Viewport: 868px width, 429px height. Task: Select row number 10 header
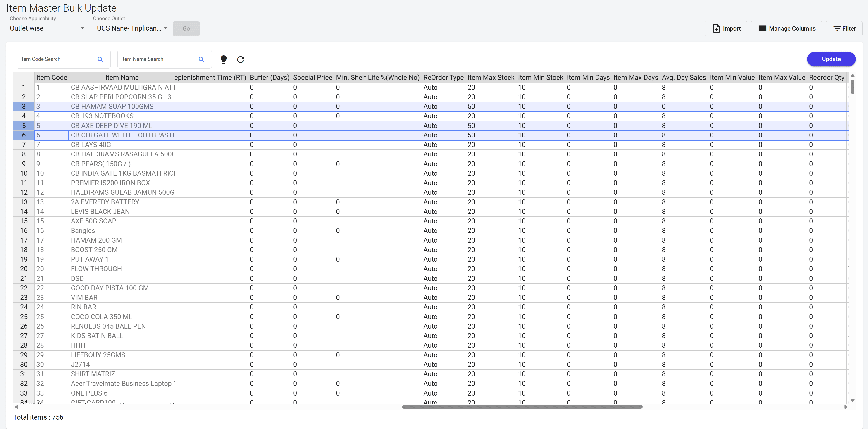[x=24, y=173]
